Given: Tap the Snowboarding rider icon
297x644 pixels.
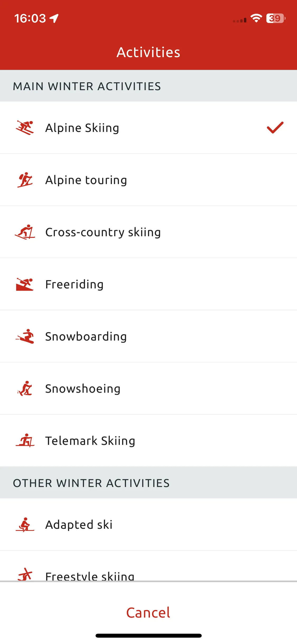Looking at the screenshot, I should pyautogui.click(x=25, y=336).
